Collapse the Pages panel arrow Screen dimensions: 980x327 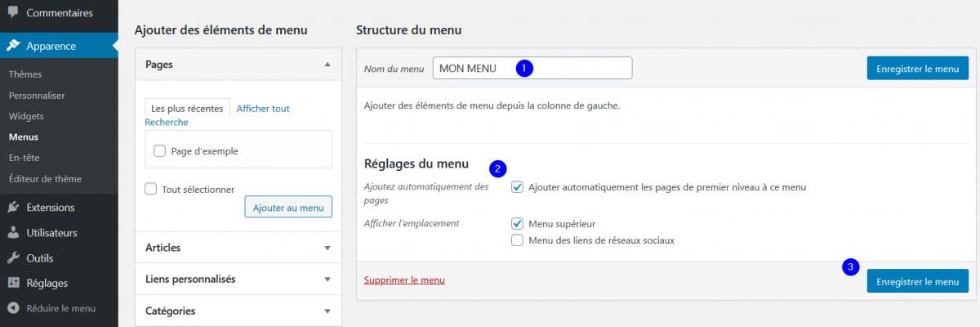[327, 64]
